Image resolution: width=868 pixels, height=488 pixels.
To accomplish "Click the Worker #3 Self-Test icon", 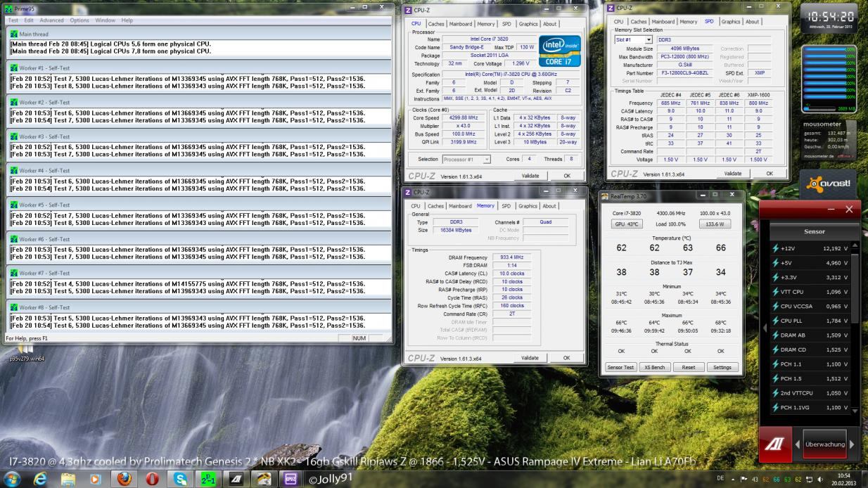I will pyautogui.click(x=13, y=136).
